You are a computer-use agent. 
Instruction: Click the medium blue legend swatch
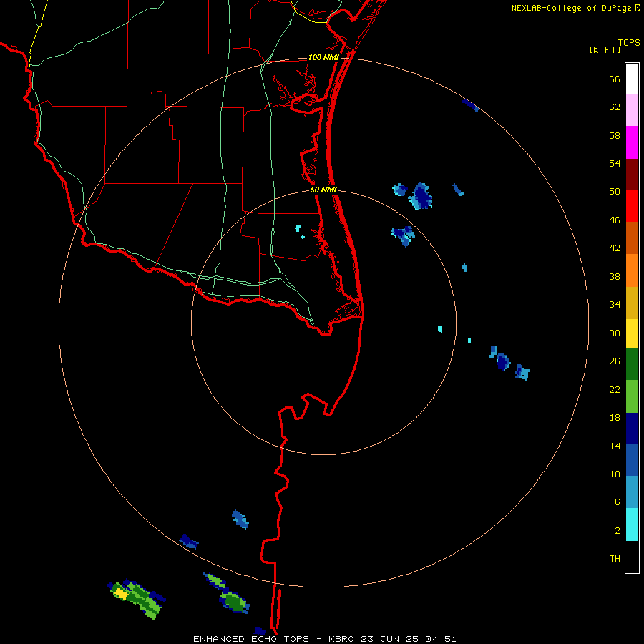(x=632, y=460)
